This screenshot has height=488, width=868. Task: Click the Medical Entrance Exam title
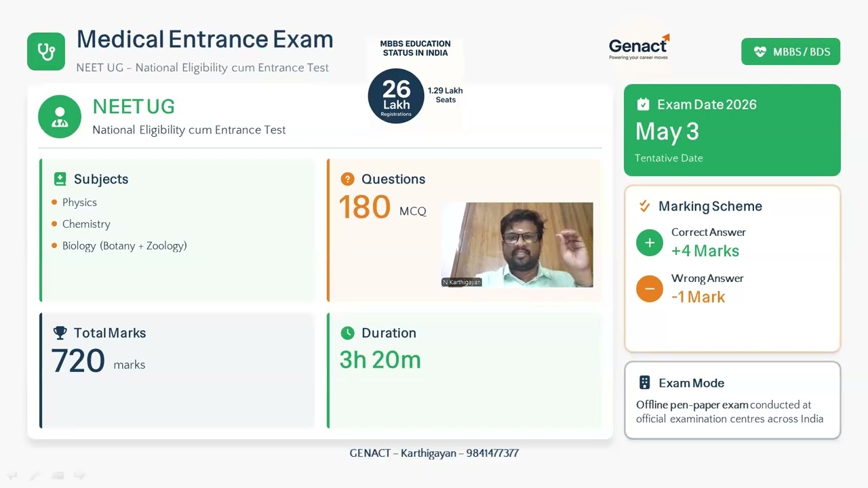coord(205,39)
